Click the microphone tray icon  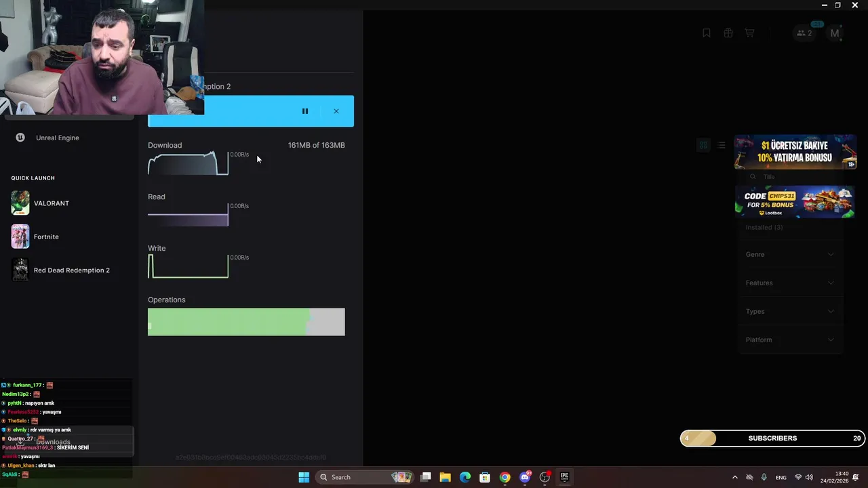coord(764,477)
